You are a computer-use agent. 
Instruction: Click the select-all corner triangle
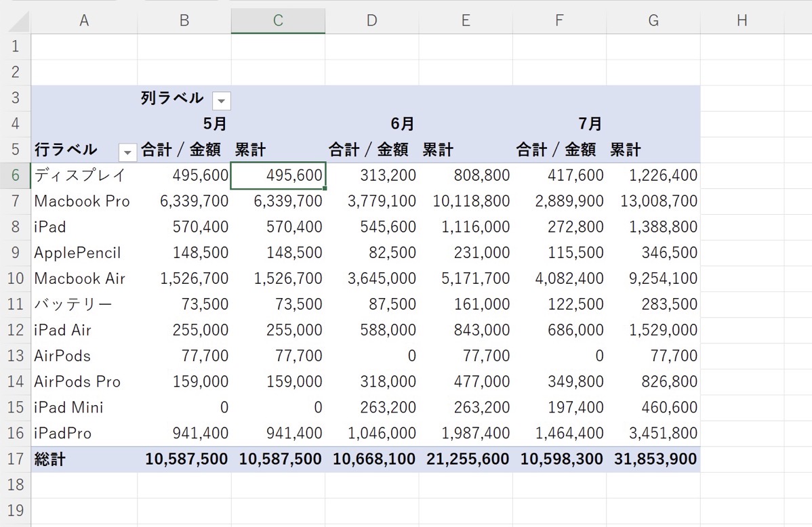(x=19, y=22)
